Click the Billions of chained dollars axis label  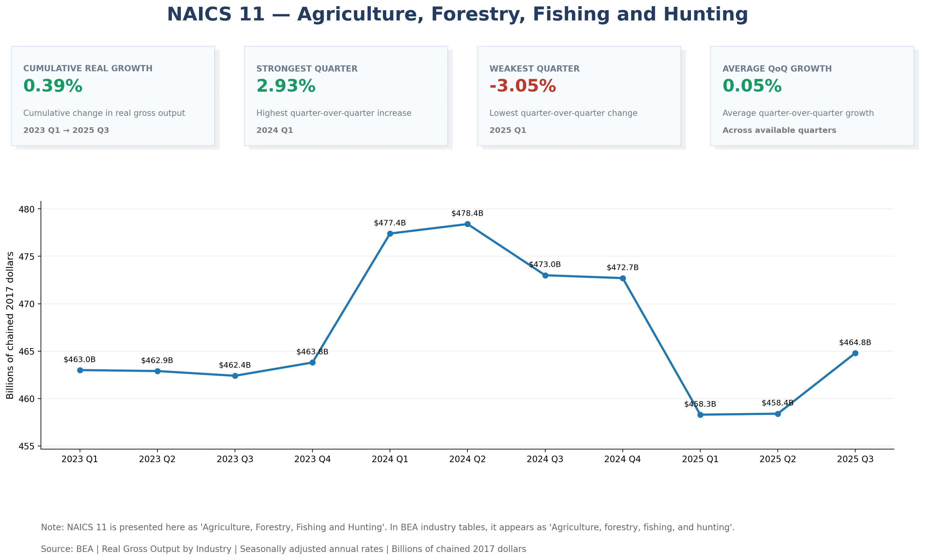pyautogui.click(x=10, y=325)
